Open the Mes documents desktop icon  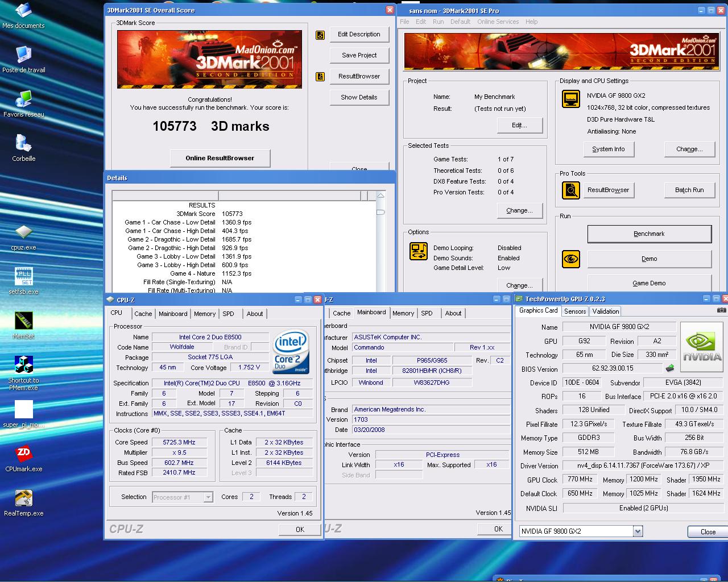23,15
